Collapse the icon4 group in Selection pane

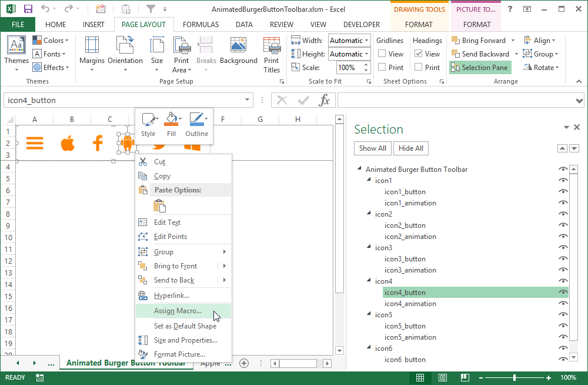369,281
